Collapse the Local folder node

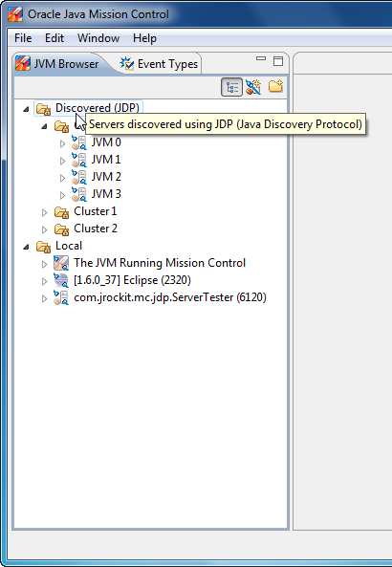pyautogui.click(x=26, y=247)
